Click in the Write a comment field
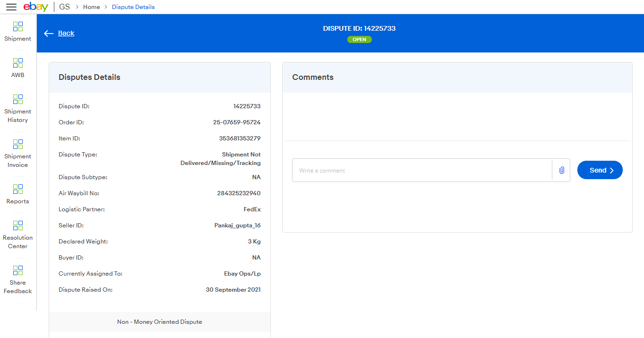The image size is (644, 338). pos(421,170)
